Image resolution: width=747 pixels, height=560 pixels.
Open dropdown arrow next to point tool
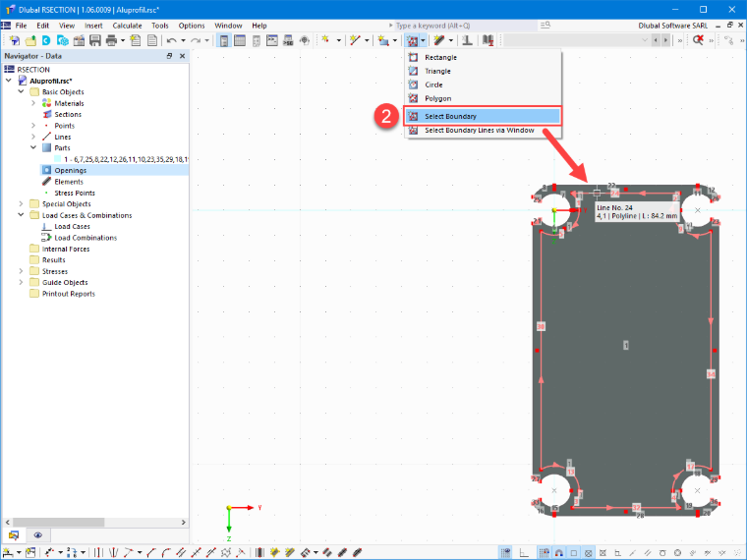[x=339, y=41]
